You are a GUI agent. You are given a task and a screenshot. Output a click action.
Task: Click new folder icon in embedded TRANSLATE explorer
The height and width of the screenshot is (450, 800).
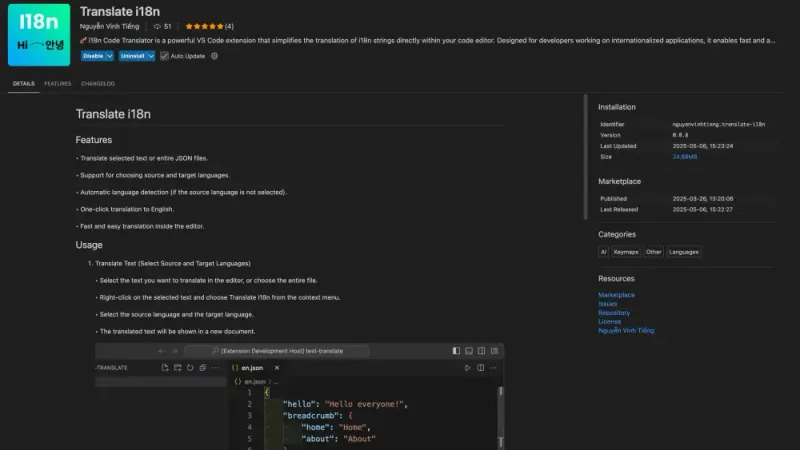[x=178, y=367]
